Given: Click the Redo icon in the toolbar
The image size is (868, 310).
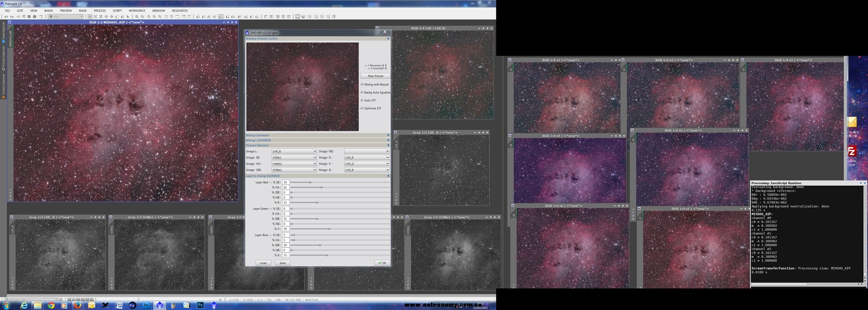Looking at the screenshot, I should [x=12, y=17].
